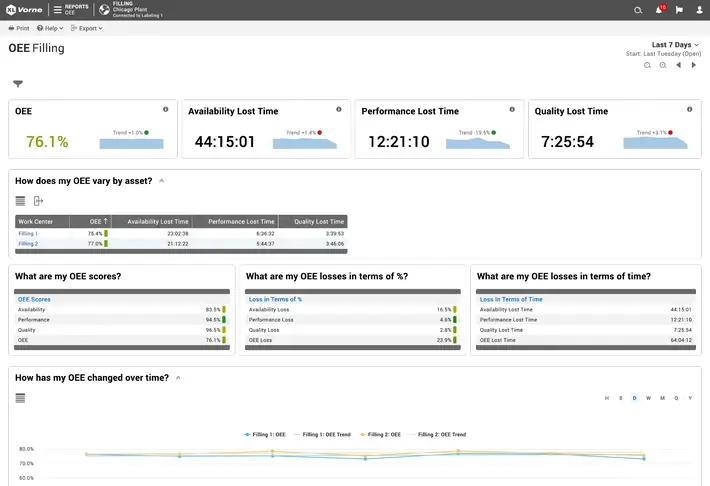The height and width of the screenshot is (486, 710).
Task: Open the Reports OEE hamburger menu
Action: click(x=58, y=10)
